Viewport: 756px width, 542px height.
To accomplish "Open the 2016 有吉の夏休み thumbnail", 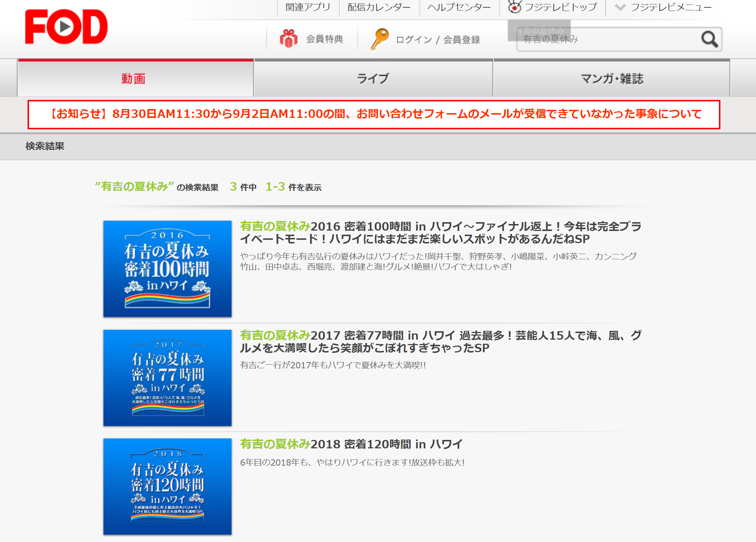I will click(x=167, y=268).
